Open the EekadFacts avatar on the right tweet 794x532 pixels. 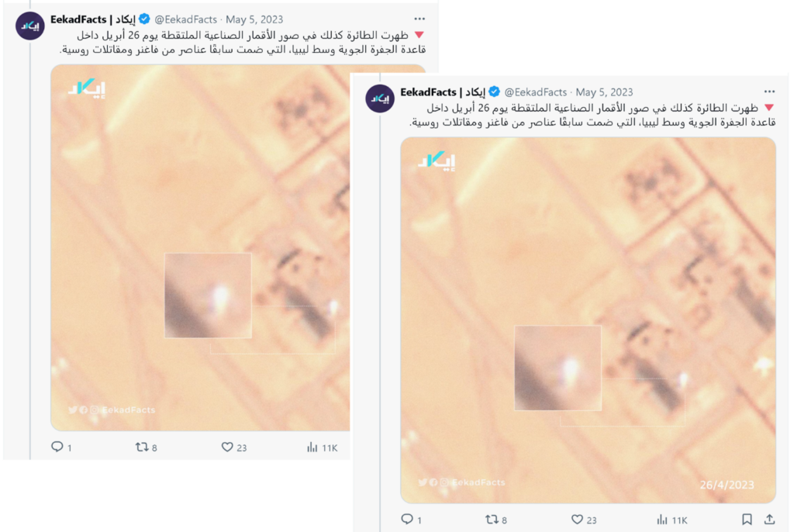pyautogui.click(x=380, y=98)
